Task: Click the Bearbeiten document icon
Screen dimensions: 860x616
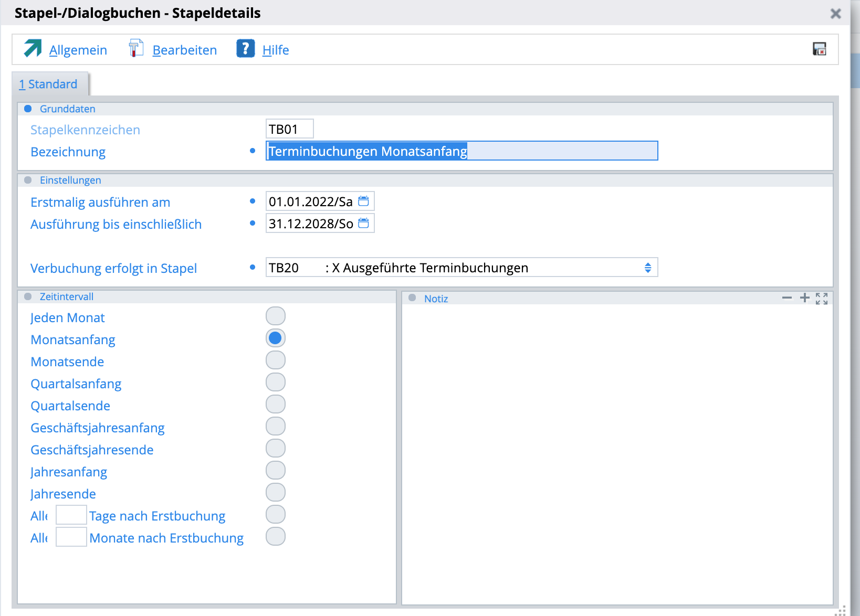Action: click(136, 49)
